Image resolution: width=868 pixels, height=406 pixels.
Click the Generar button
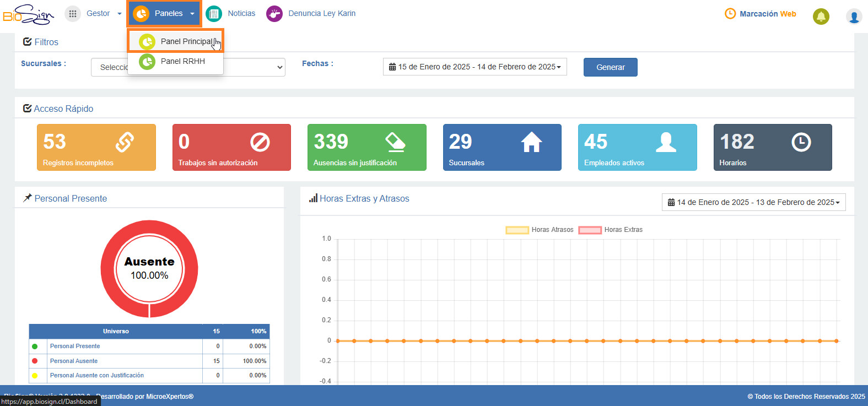click(611, 67)
